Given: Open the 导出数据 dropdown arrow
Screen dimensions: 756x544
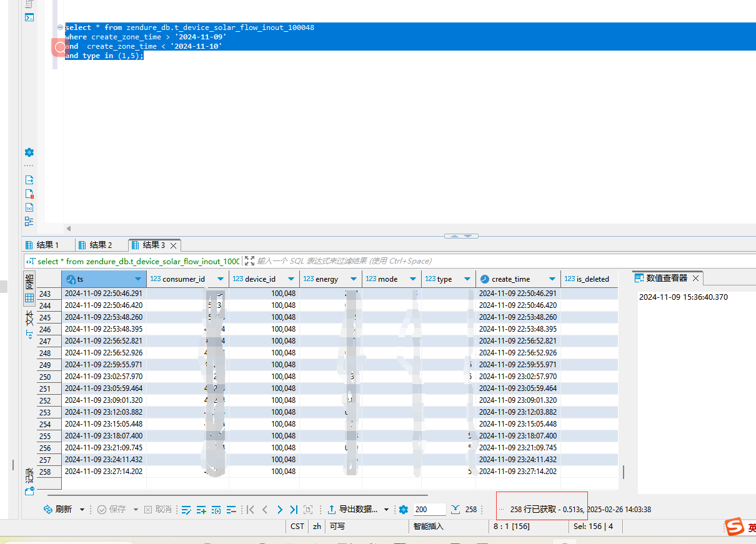Looking at the screenshot, I should [386, 508].
